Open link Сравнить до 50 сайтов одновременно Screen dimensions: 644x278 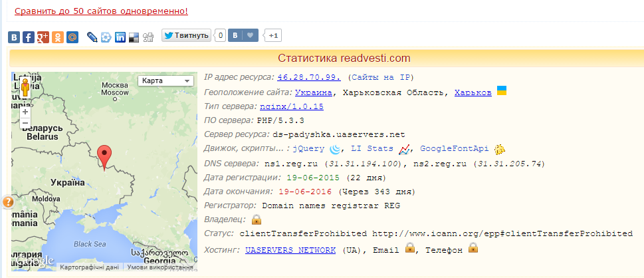(101, 11)
